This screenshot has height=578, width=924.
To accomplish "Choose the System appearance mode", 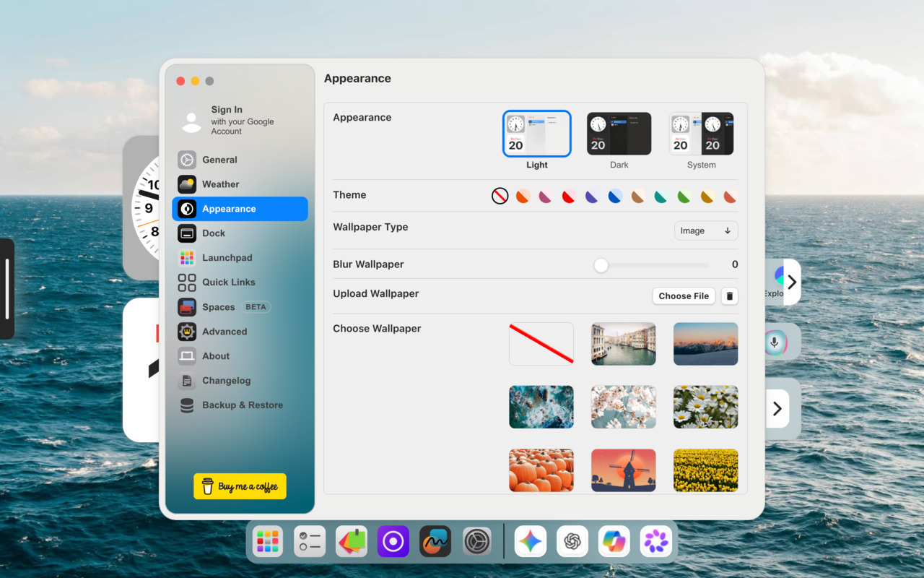I will [702, 134].
